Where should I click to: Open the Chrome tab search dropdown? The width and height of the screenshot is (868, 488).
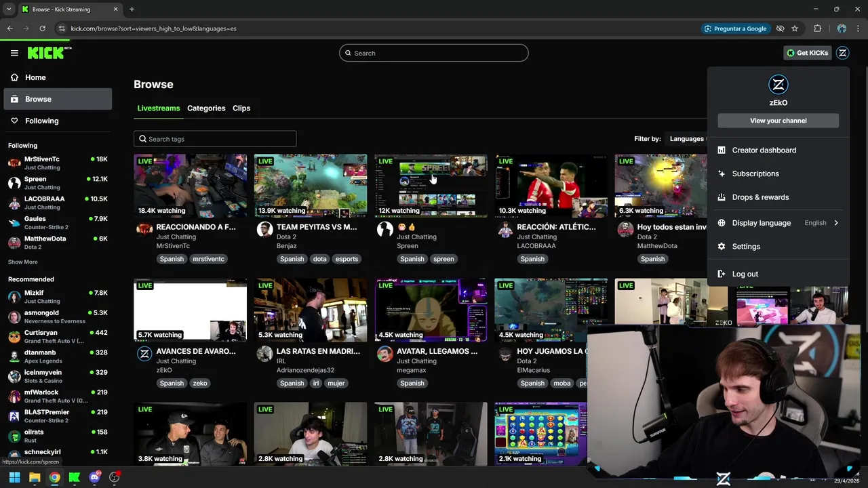click(9, 9)
